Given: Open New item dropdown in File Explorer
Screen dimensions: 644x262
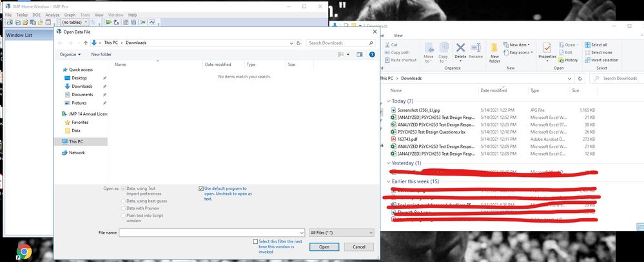Looking at the screenshot, I should (x=516, y=45).
